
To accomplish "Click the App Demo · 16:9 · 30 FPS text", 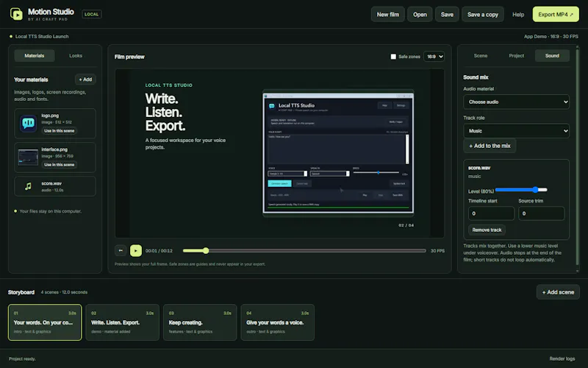I will (551, 36).
